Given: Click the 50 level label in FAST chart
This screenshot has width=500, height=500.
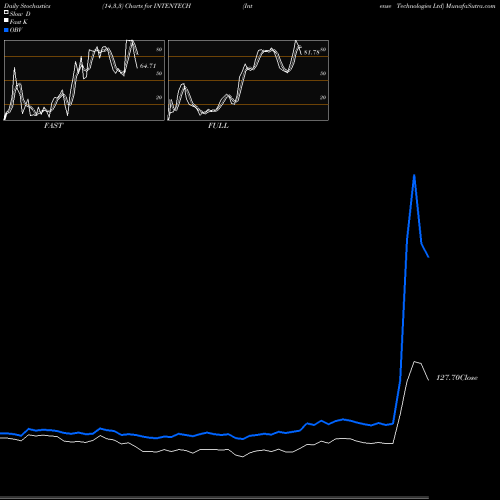Looking at the screenshot, I should point(159,73).
